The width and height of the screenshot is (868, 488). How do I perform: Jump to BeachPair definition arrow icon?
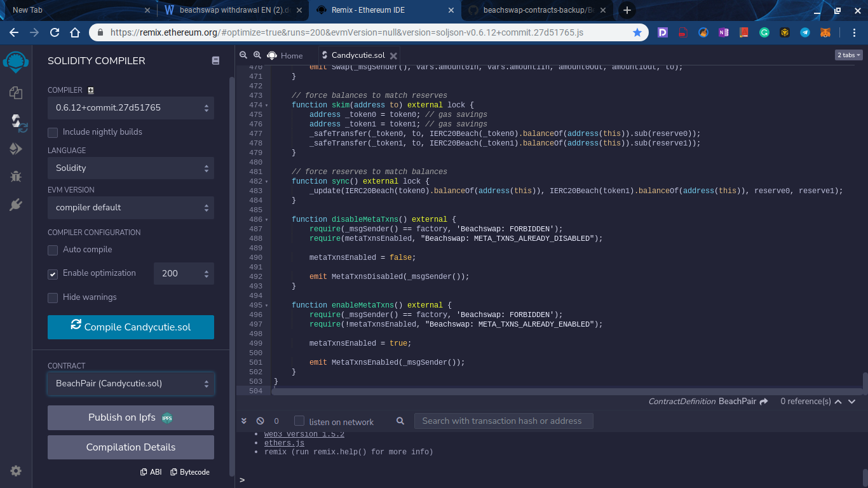click(x=764, y=402)
